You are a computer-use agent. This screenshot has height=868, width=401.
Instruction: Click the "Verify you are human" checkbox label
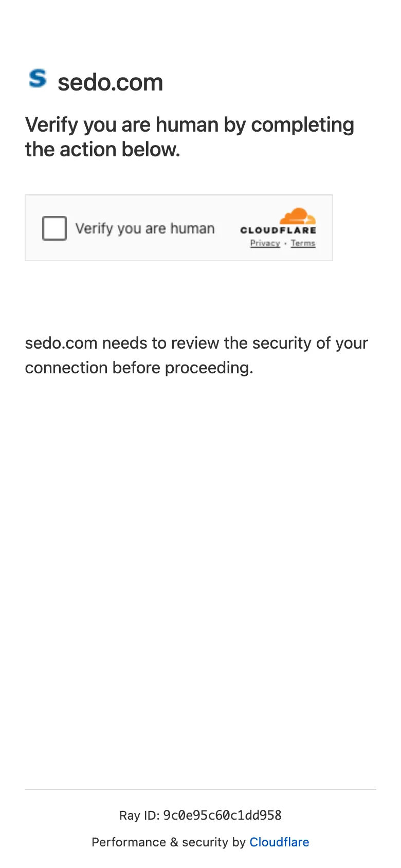(145, 228)
